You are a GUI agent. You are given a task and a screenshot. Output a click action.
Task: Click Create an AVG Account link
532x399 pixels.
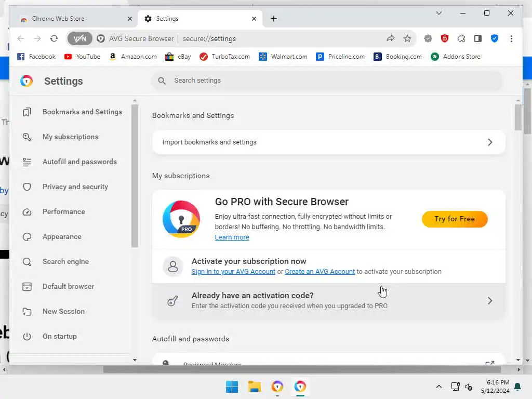coord(320,271)
